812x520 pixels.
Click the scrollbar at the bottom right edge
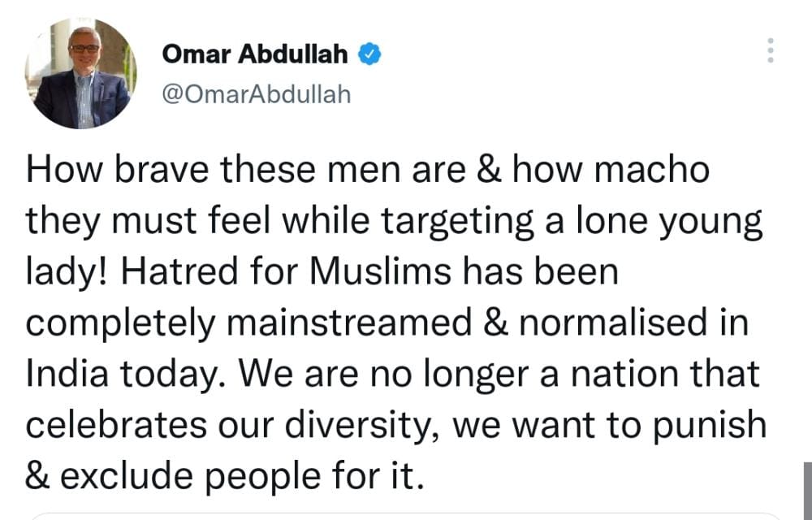click(x=806, y=491)
